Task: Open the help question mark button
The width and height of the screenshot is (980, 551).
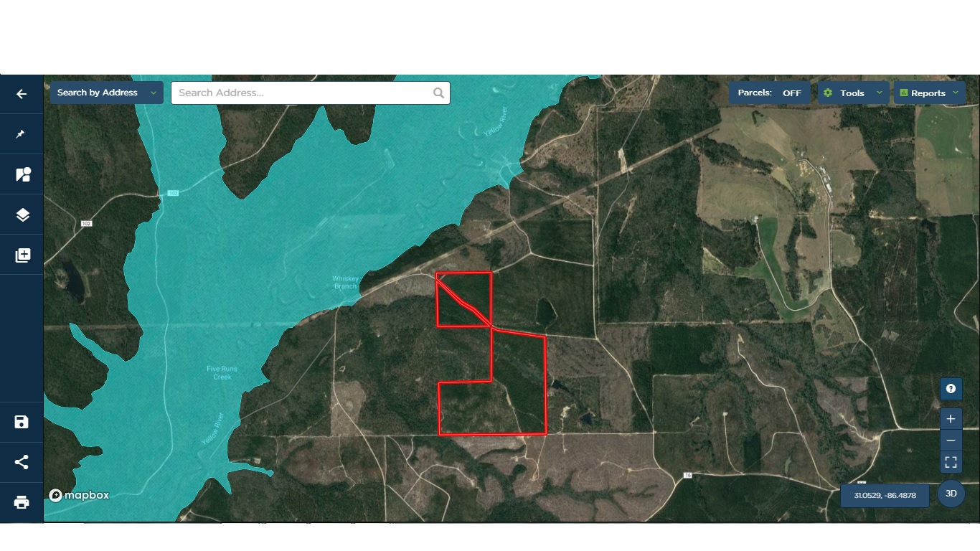Action: 951,389
